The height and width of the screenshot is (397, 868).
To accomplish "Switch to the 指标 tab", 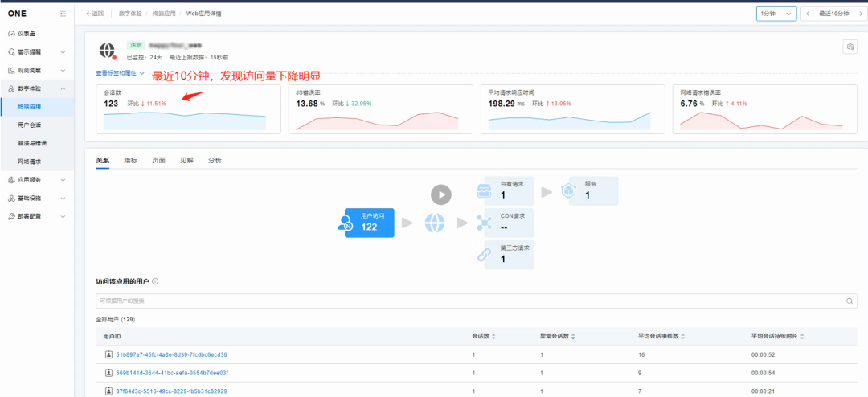I will click(130, 161).
